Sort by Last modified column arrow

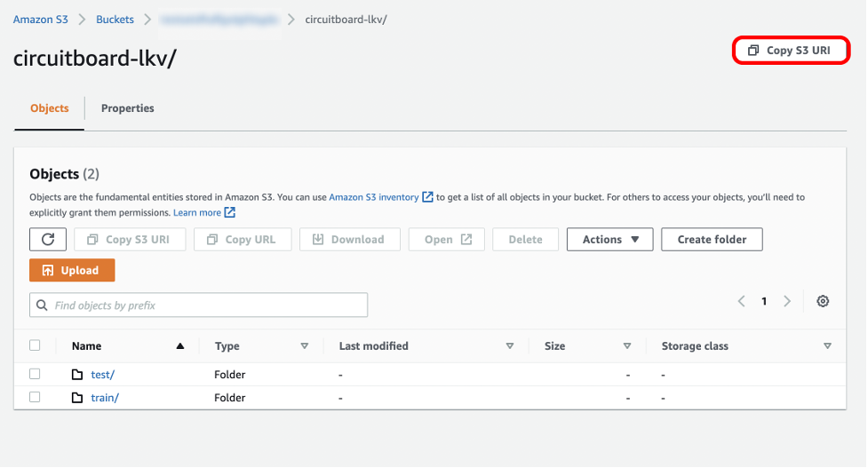pyautogui.click(x=510, y=346)
